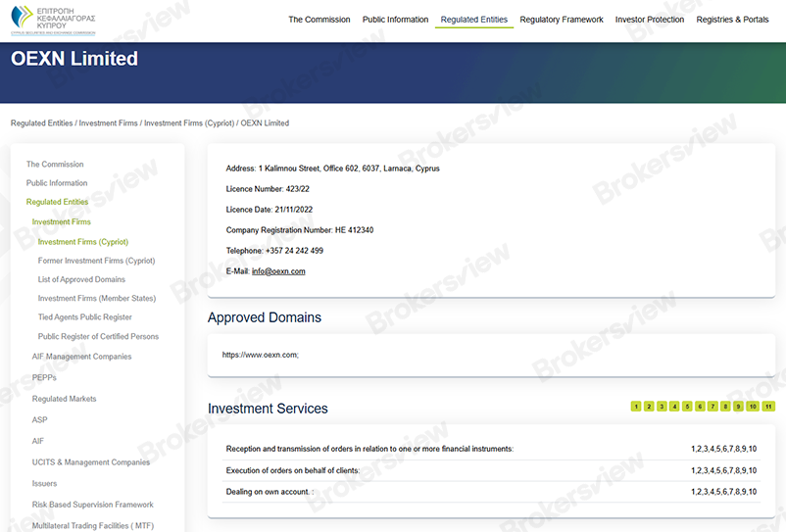
Task: Click Company Registration Number HE 412340
Action: pyautogui.click(x=300, y=230)
